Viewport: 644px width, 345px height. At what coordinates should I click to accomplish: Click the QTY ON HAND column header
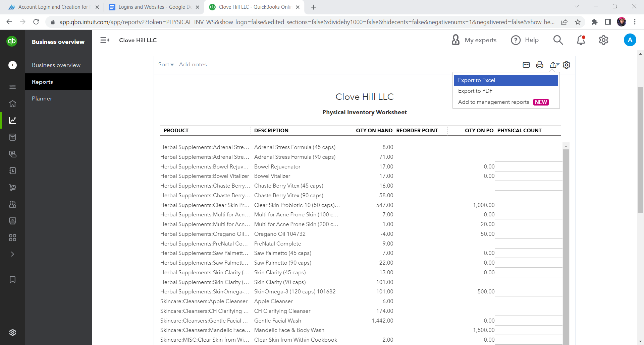coord(374,131)
